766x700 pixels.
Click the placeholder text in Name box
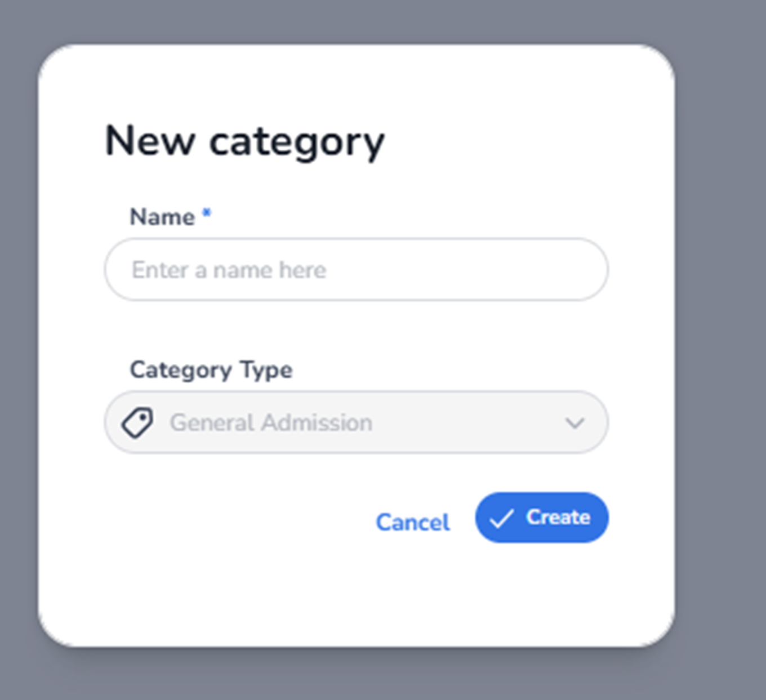(x=229, y=270)
